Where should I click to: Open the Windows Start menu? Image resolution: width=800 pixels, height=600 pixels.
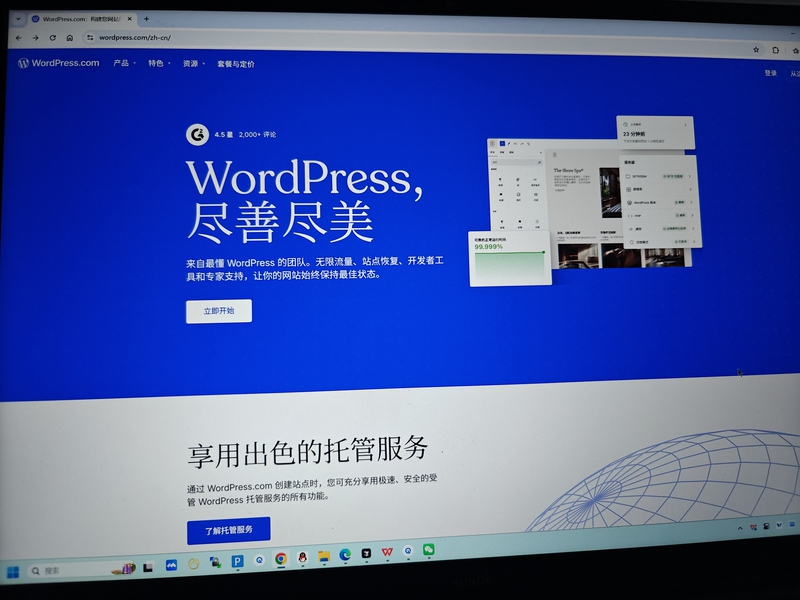pyautogui.click(x=13, y=571)
